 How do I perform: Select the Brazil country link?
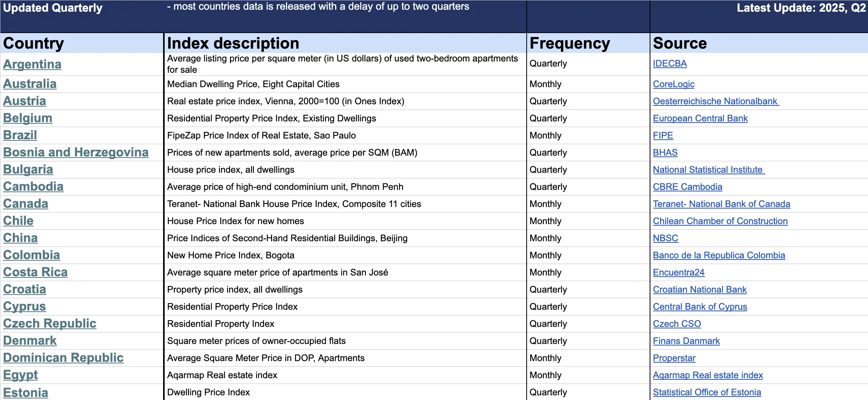pyautogui.click(x=20, y=135)
